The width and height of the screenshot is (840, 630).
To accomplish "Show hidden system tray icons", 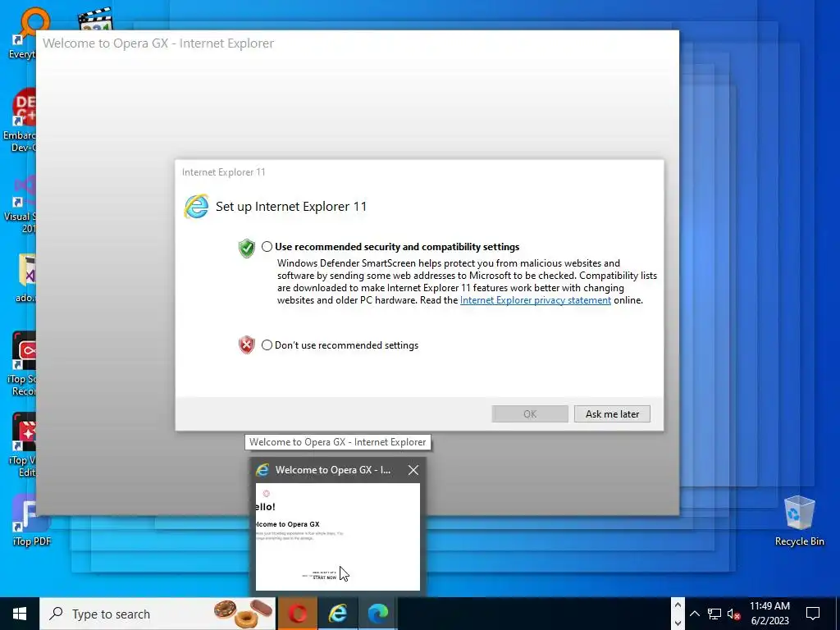I will pyautogui.click(x=694, y=614).
